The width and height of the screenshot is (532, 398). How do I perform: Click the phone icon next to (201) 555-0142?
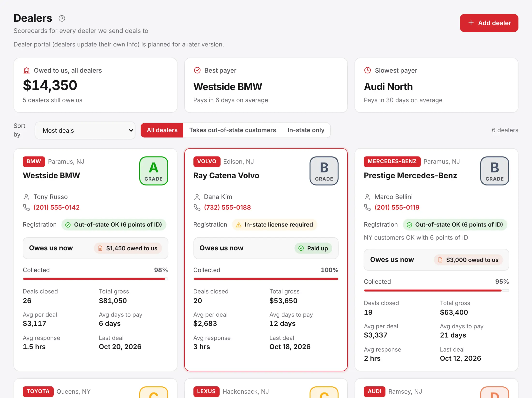coord(26,207)
